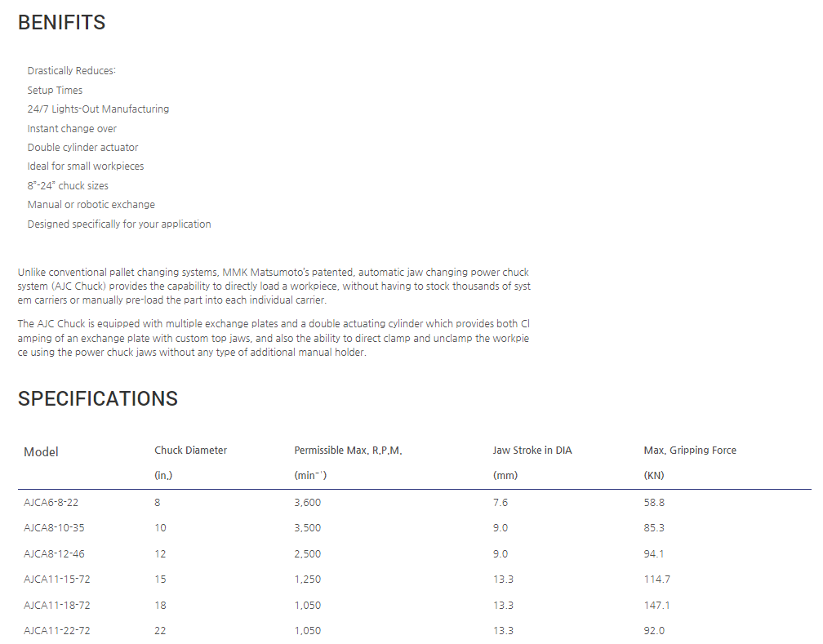The image size is (823, 644).
Task: Click the SPECIFICATIONS heading
Action: pos(98,398)
